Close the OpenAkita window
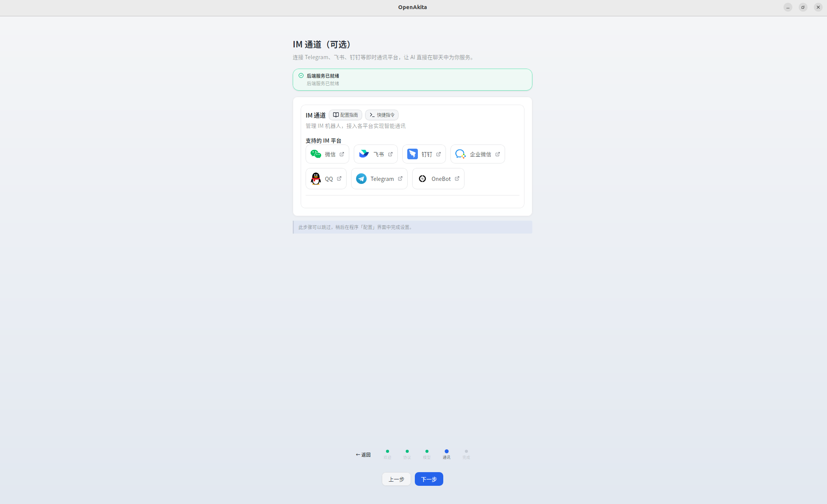827x504 pixels. (818, 7)
